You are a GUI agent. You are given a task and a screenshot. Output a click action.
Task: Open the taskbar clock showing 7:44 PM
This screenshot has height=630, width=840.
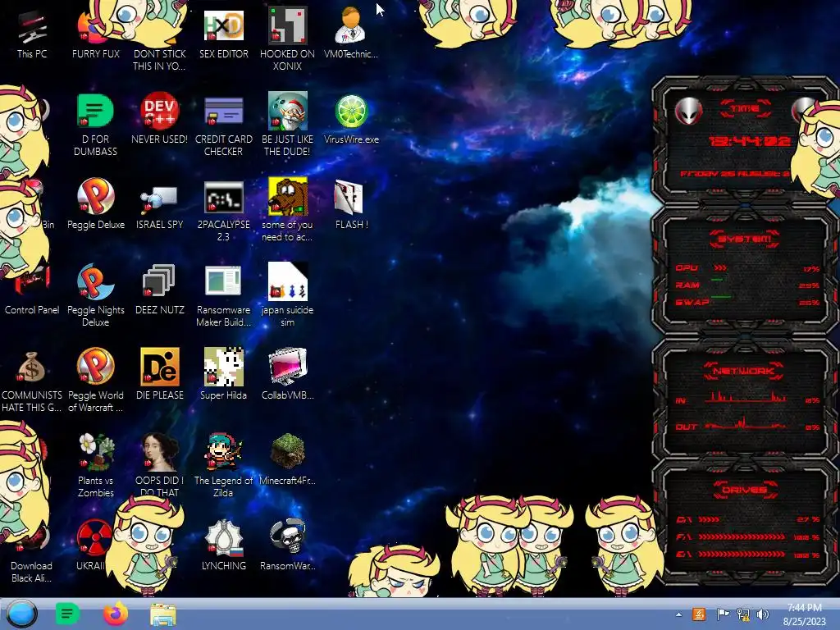[x=804, y=614]
